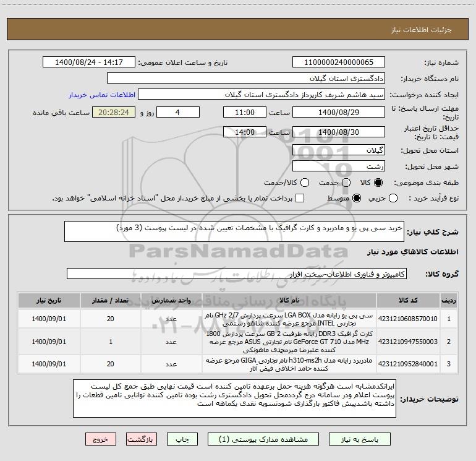The width and height of the screenshot is (476, 461).
Task: Click the GeForce GT 710 ASUS item name
Action: click(289, 342)
